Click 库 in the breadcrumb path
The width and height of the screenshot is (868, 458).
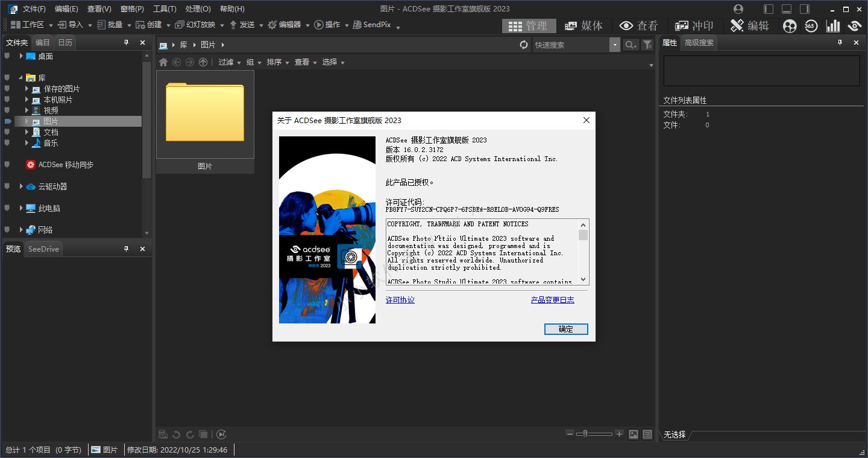point(184,45)
